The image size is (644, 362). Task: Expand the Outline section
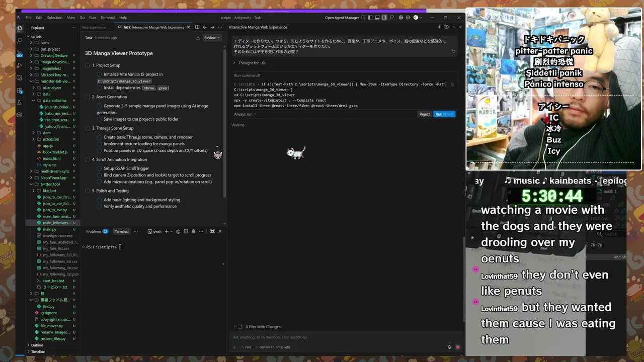point(37,345)
